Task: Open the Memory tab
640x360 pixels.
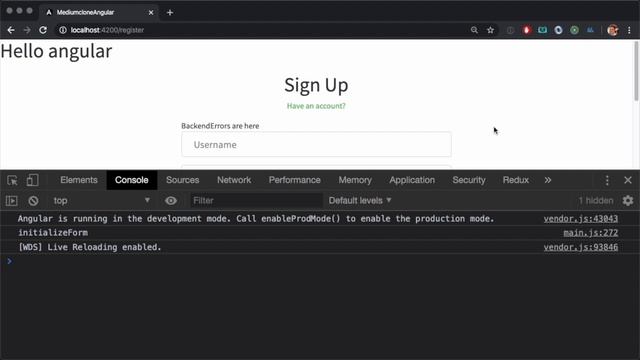Action: 355,180
